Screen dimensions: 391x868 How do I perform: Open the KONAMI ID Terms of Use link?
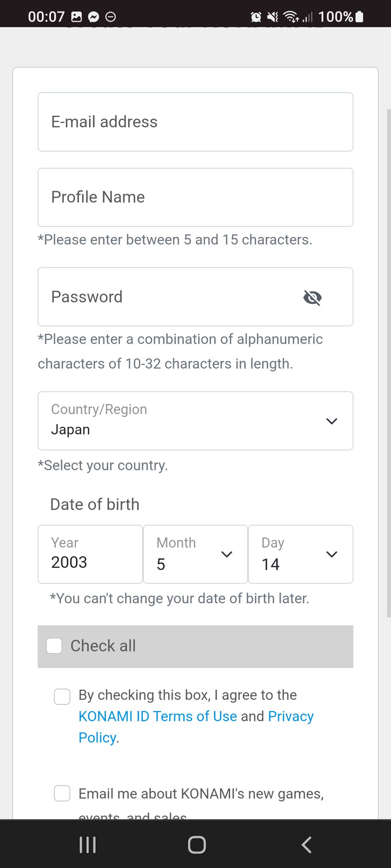(x=158, y=716)
